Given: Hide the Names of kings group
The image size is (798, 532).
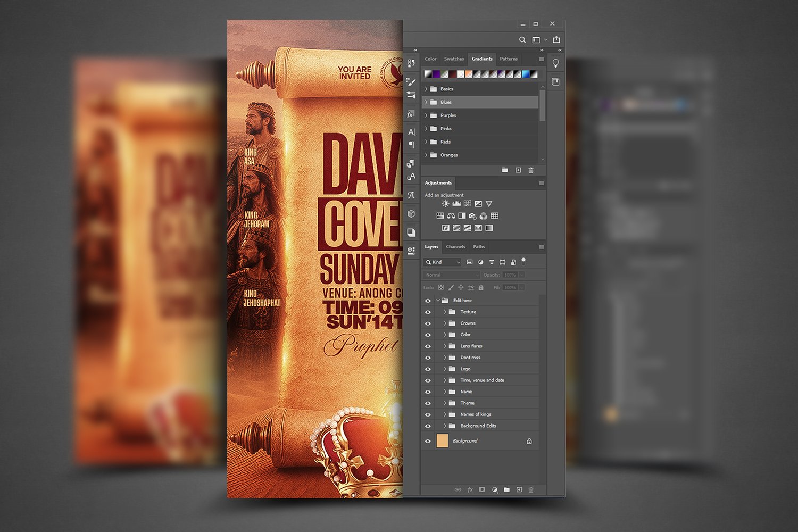Looking at the screenshot, I should 428,415.
